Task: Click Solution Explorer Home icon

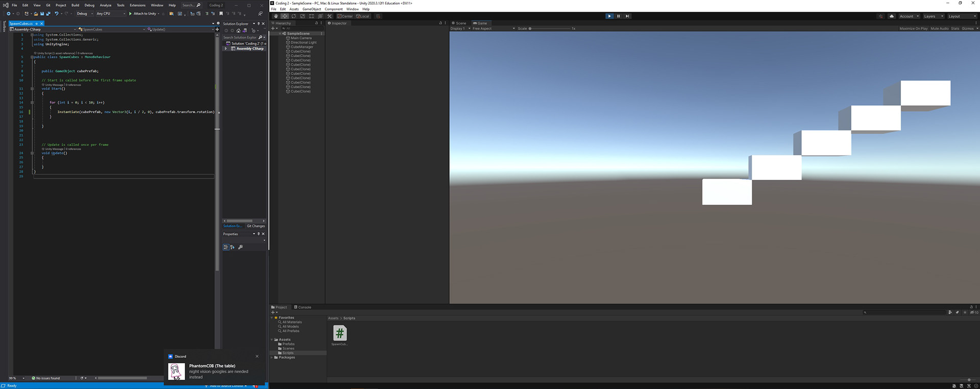Action: 238,31
